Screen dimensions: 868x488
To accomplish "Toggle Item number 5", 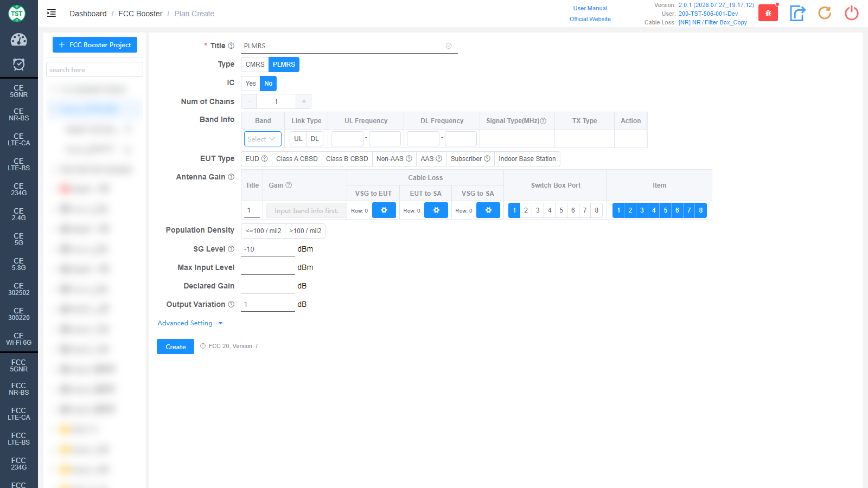I will pyautogui.click(x=666, y=210).
